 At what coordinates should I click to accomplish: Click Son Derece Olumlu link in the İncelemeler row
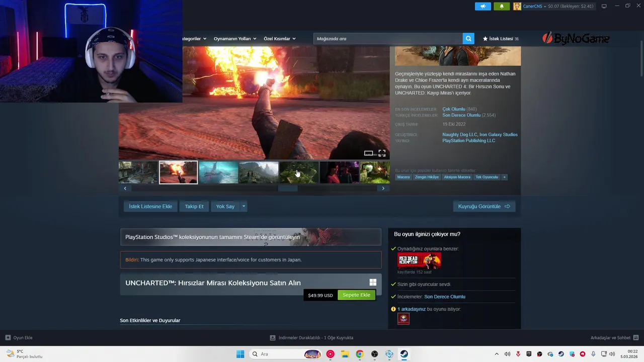[445, 297]
